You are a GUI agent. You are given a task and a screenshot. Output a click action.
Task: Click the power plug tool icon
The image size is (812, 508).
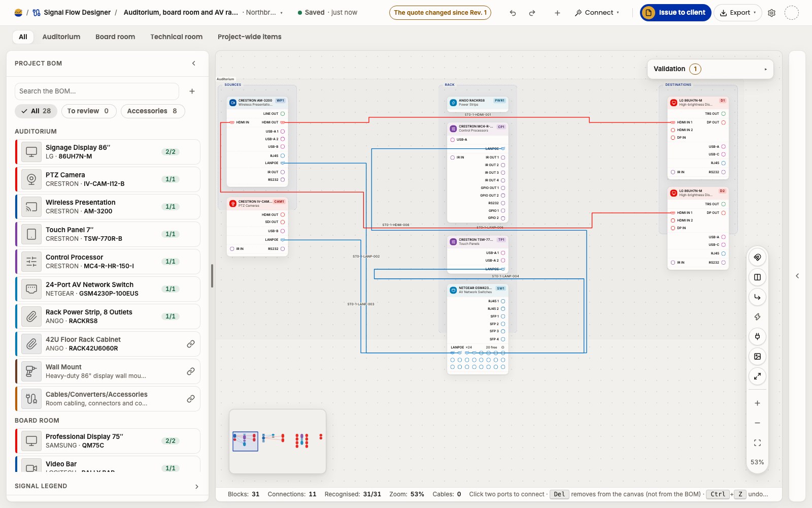pos(757,336)
